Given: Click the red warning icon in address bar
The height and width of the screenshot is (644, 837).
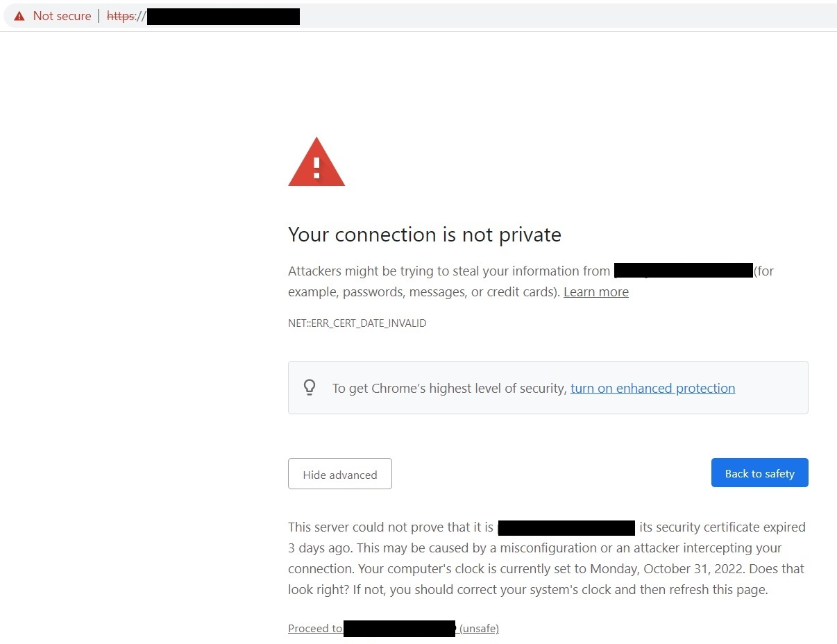Looking at the screenshot, I should 19,16.
